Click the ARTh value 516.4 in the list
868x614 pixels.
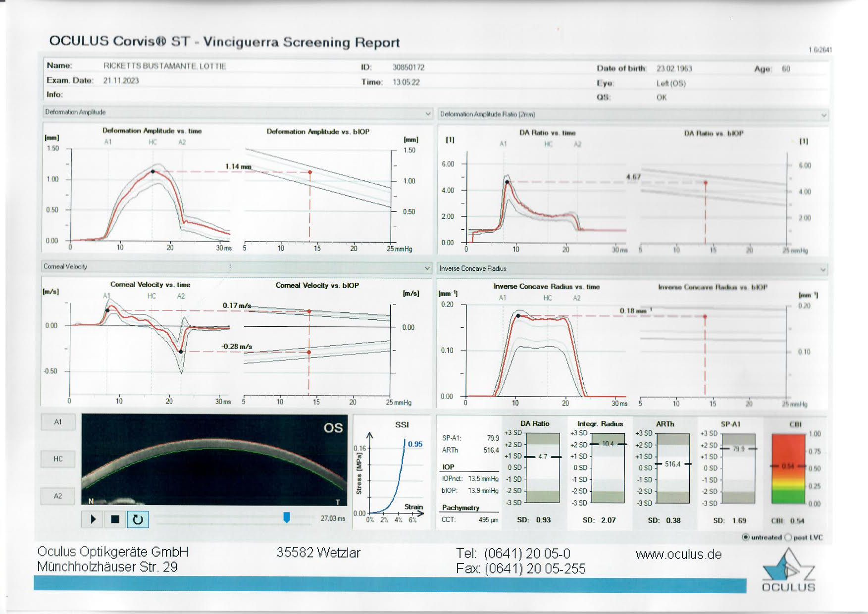(x=491, y=450)
